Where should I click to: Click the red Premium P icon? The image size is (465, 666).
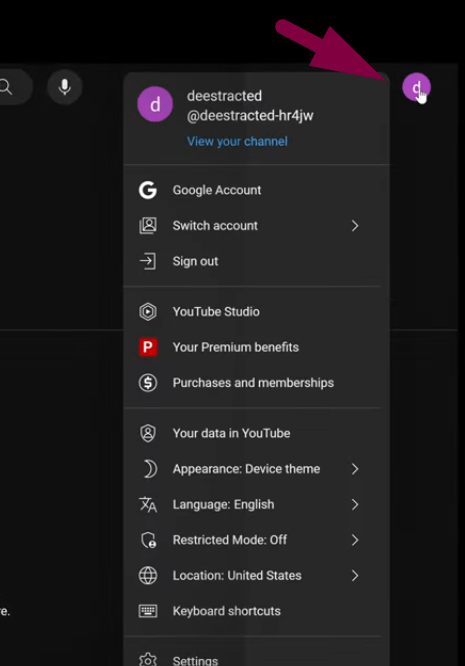tap(148, 347)
